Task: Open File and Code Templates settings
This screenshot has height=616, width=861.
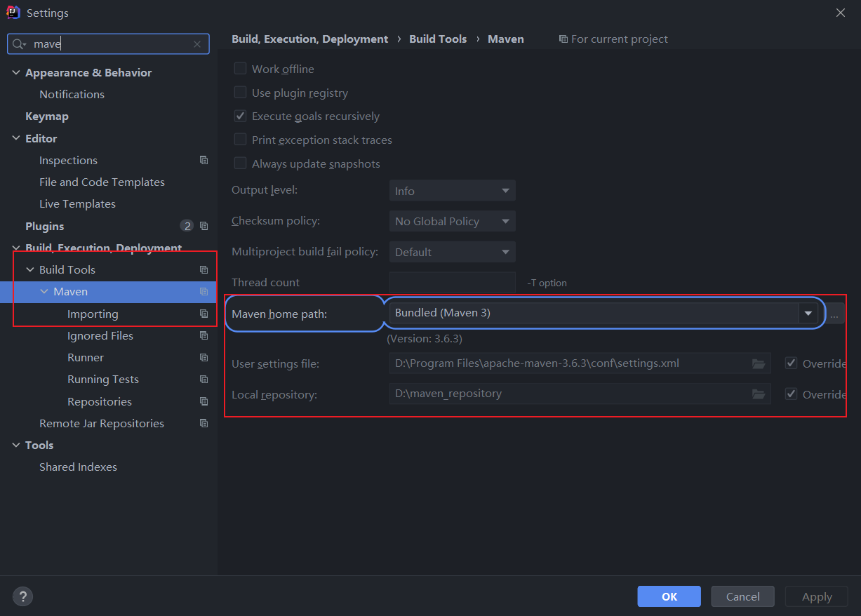Action: click(x=102, y=182)
